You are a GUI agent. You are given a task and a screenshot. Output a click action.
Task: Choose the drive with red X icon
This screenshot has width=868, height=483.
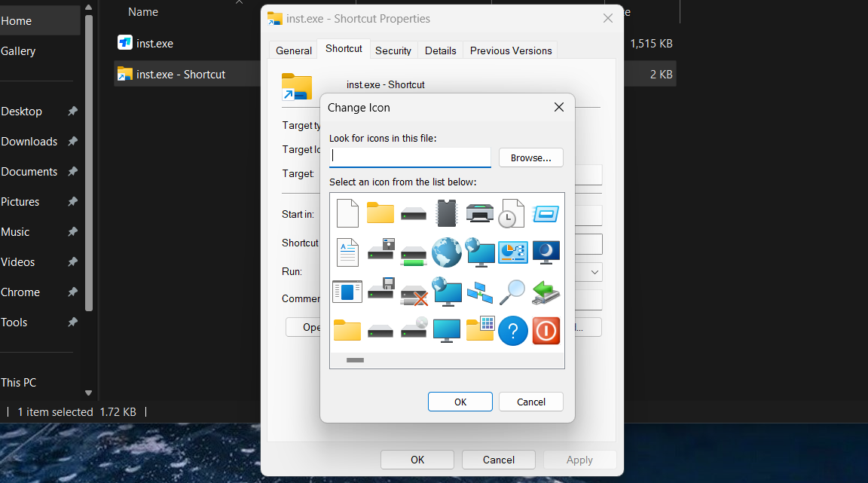click(x=414, y=292)
